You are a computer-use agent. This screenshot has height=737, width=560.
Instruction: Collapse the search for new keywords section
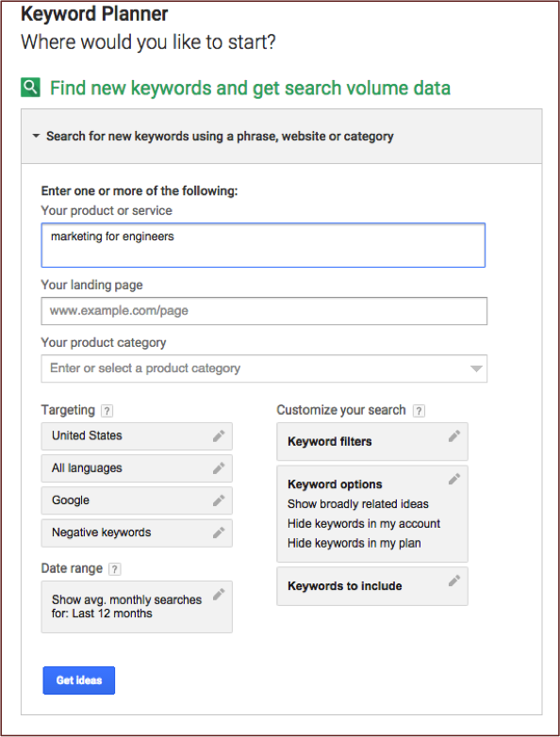point(36,136)
